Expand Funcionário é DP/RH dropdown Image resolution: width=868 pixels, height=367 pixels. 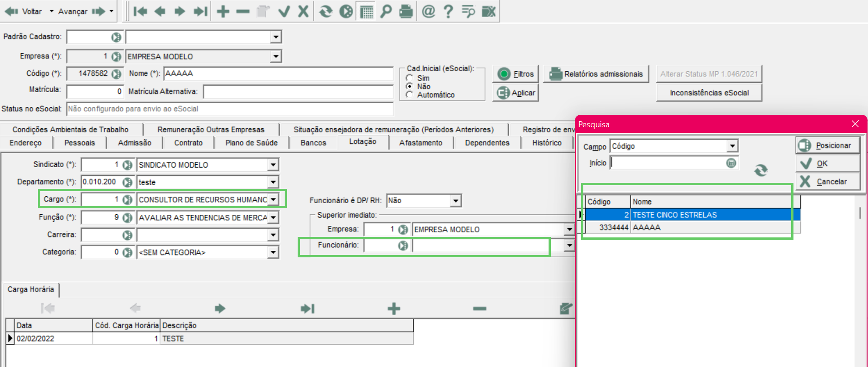tap(456, 200)
